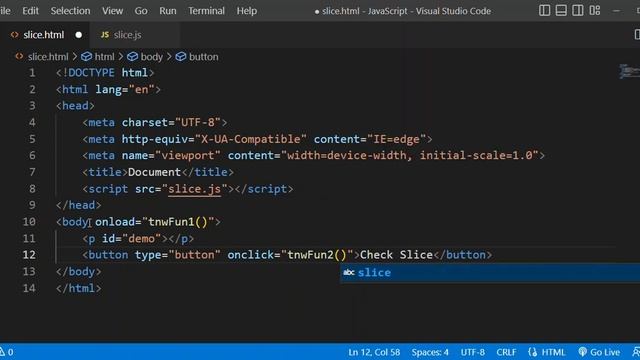The image size is (640, 360).
Task: Click line number 1 in gutter
Action: [x=32, y=73]
